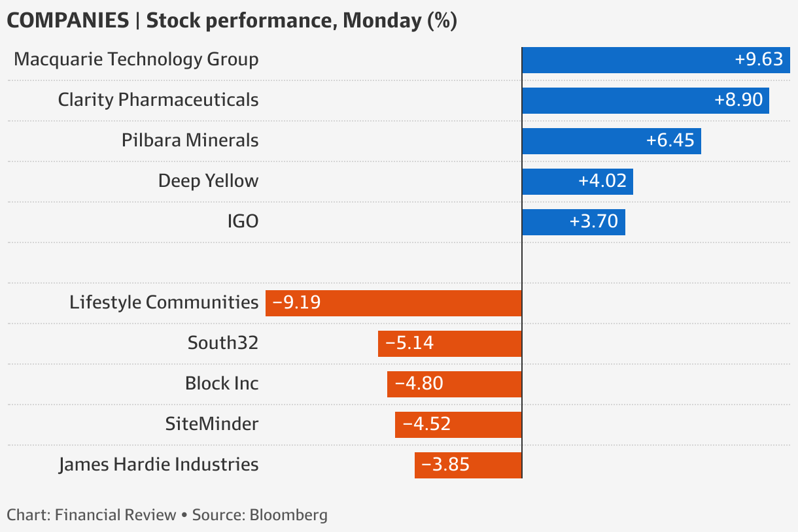
Task: Select the "Pilbara Minerals" label text
Action: pyautogui.click(x=190, y=141)
